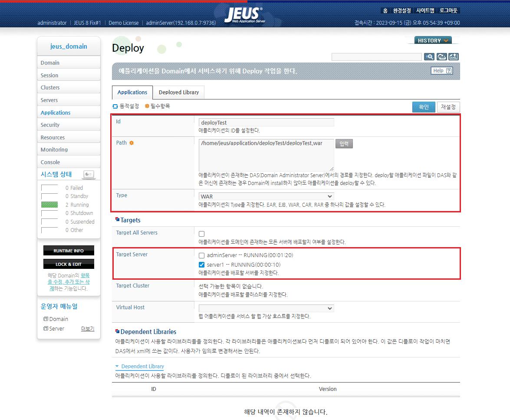Click the Targets section heading
This screenshot has width=510, height=420.
(x=130, y=220)
